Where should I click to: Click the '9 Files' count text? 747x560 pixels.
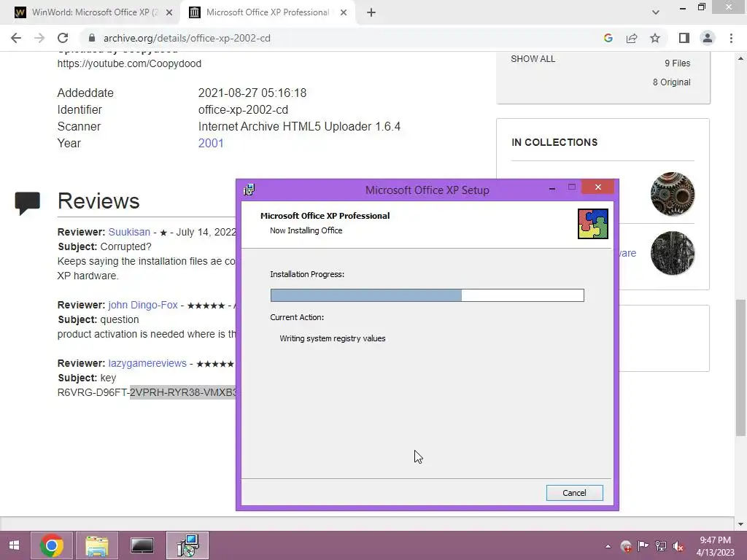(x=677, y=63)
